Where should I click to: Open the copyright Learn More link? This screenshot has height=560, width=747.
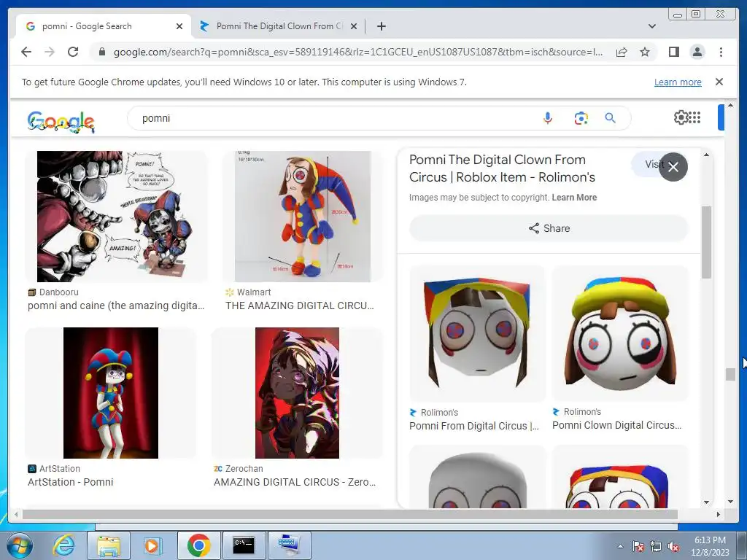click(574, 197)
